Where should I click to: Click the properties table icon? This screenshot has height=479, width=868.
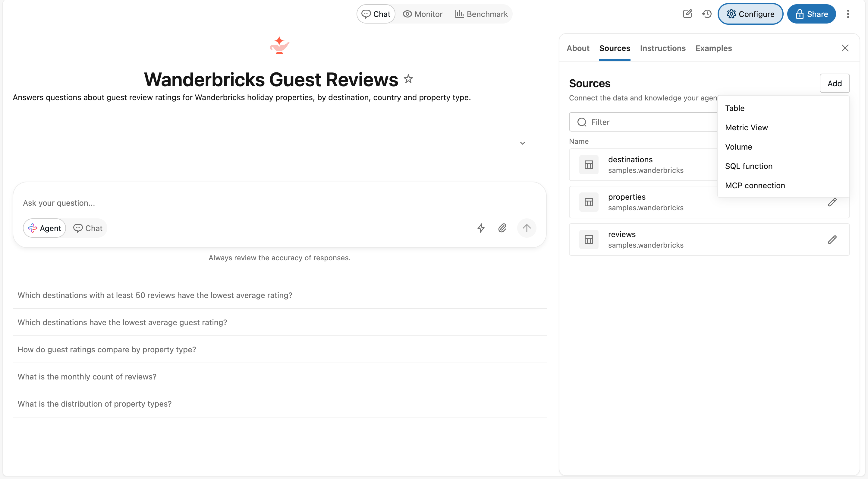589,202
